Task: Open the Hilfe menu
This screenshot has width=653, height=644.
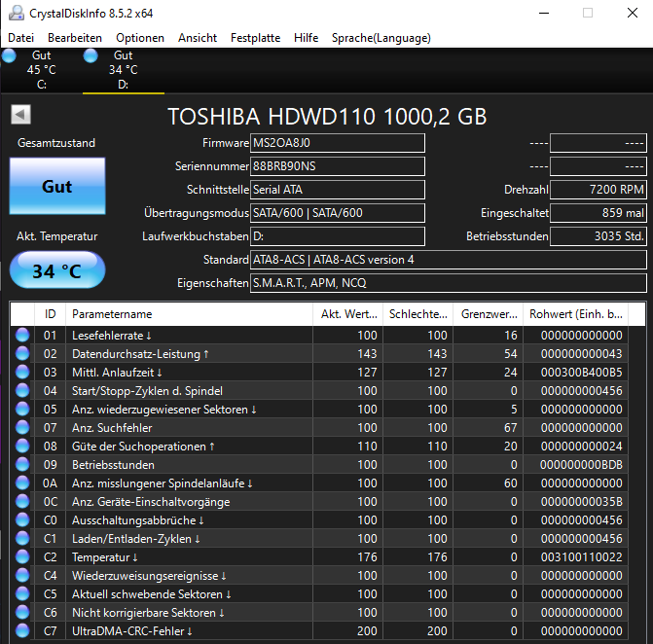Action: pos(307,38)
